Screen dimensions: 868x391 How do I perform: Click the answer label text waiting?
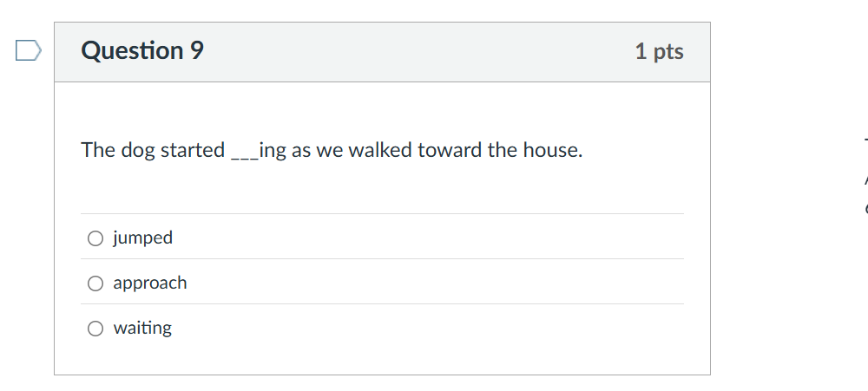coord(142,328)
